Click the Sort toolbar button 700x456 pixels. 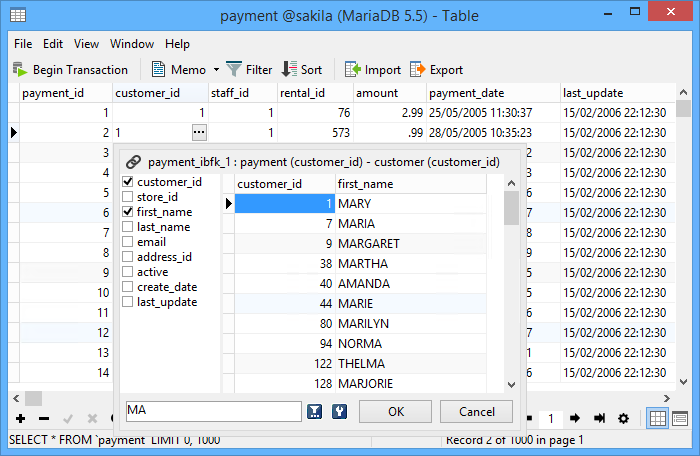[x=302, y=70]
